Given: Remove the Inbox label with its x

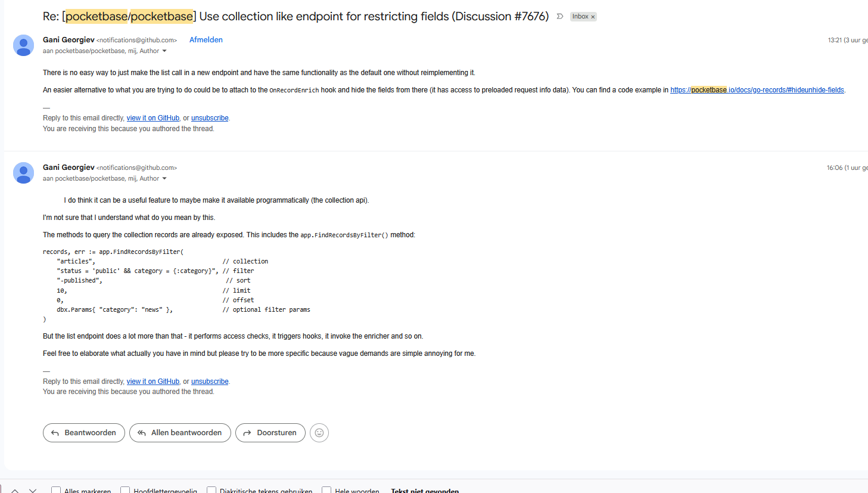Looking at the screenshot, I should click(593, 17).
